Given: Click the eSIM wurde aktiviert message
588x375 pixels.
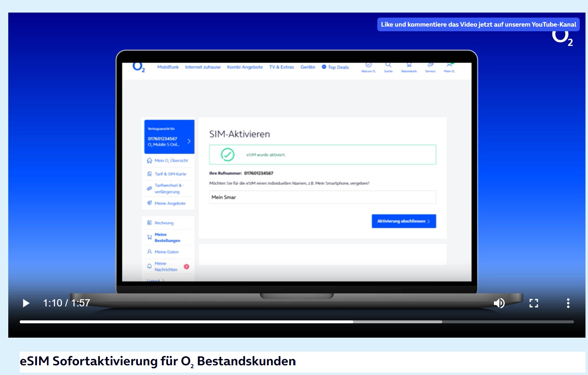Looking at the screenshot, I should coord(266,155).
